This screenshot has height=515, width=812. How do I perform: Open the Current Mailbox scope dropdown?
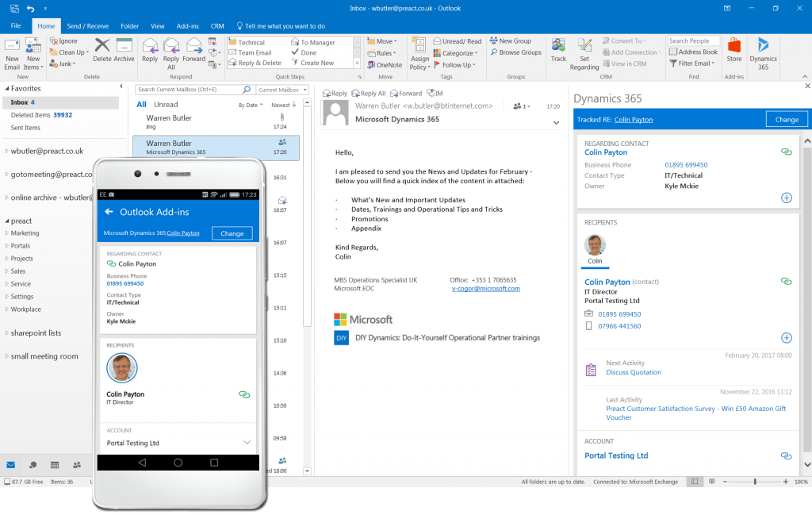point(283,90)
